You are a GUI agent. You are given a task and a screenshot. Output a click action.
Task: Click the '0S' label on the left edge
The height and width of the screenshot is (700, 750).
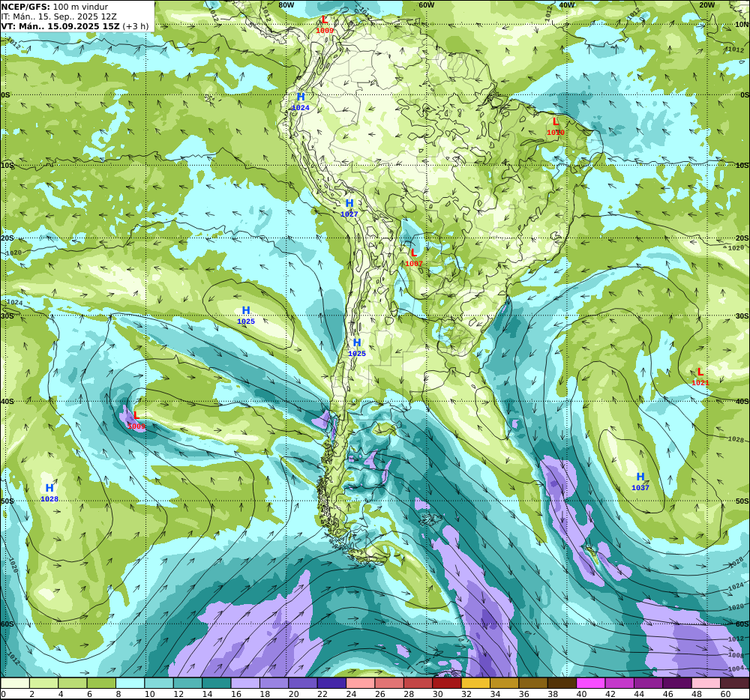(5, 95)
